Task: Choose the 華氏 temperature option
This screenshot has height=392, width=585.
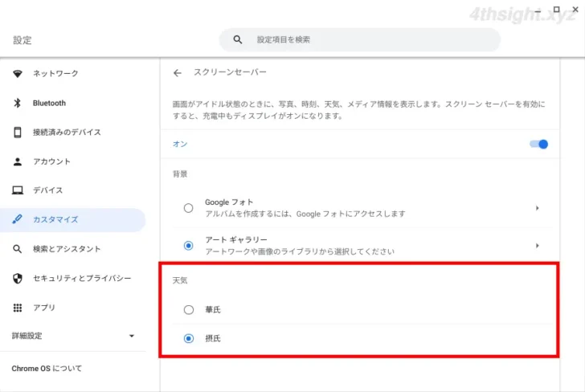Action: point(188,309)
